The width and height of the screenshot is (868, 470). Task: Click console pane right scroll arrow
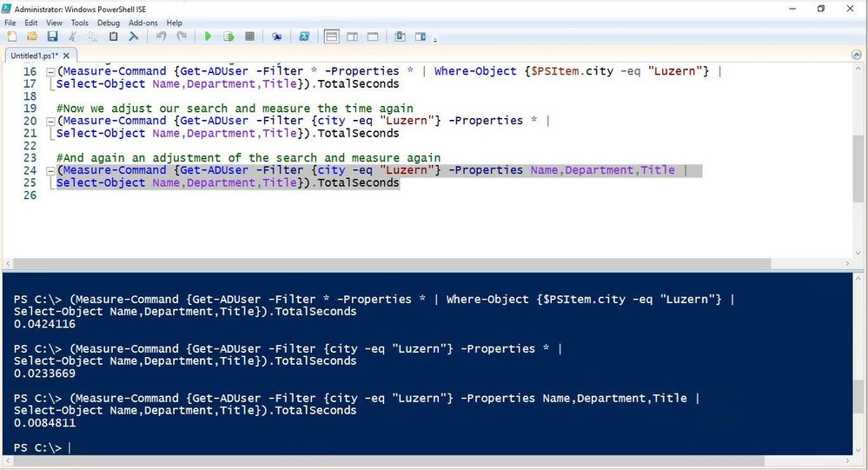[847, 460]
